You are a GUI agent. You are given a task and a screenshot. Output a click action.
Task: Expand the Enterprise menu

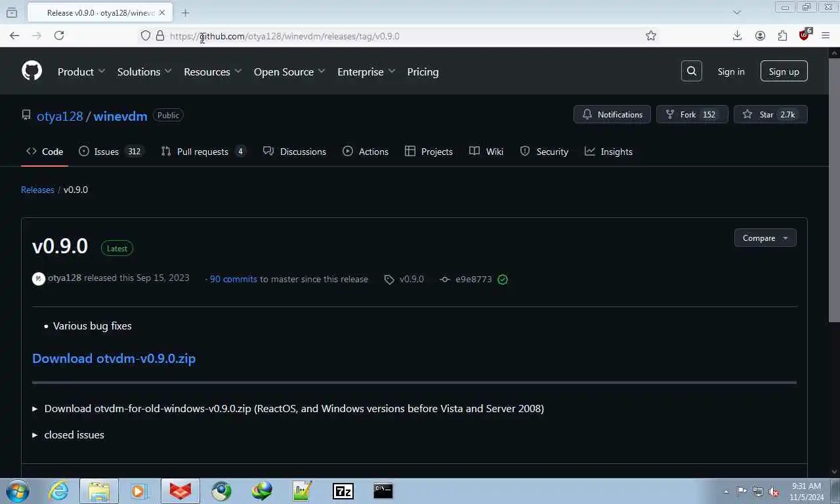pyautogui.click(x=366, y=72)
